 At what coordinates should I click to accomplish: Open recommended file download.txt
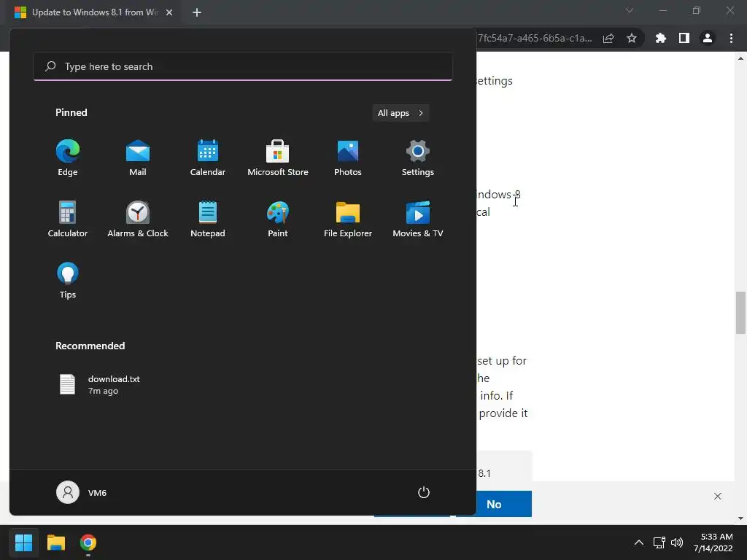pos(100,385)
